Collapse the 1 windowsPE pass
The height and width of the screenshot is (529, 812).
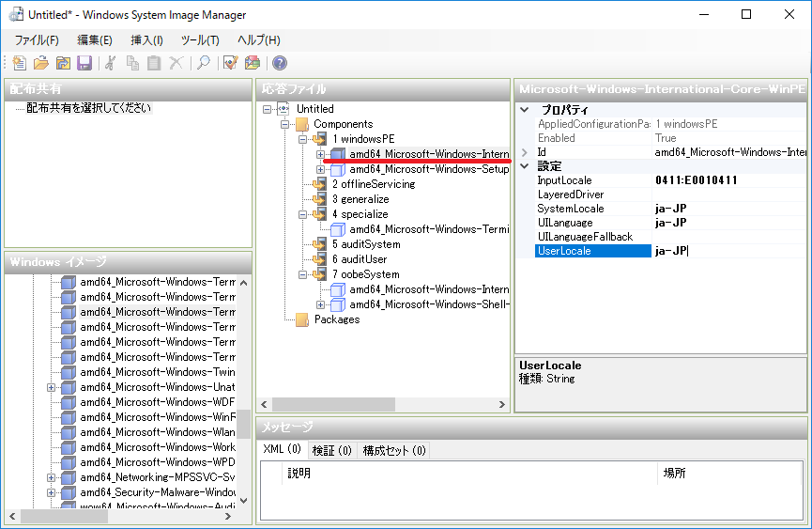point(303,139)
